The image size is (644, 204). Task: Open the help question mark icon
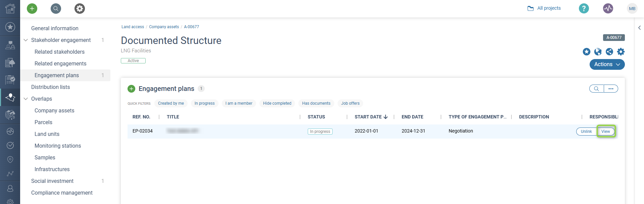[x=584, y=8]
